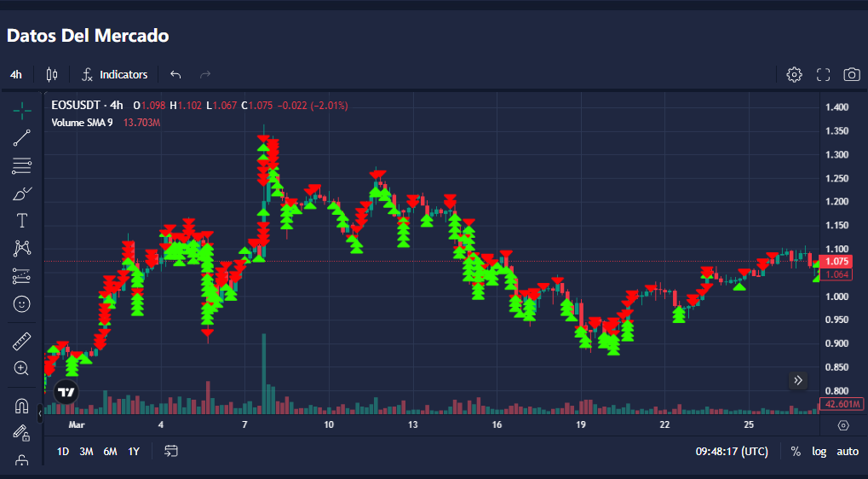Choose the brush drawing tool
The width and height of the screenshot is (868, 479).
(22, 193)
